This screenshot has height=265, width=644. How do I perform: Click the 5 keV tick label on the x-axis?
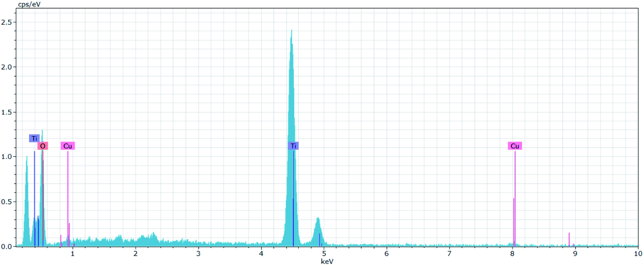[324, 253]
